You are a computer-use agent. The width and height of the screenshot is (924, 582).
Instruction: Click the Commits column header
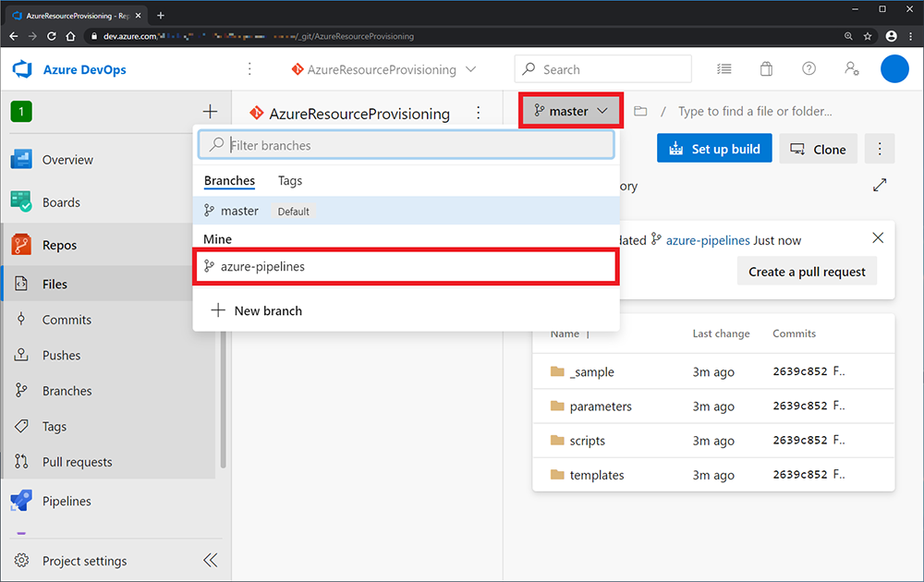pos(794,333)
